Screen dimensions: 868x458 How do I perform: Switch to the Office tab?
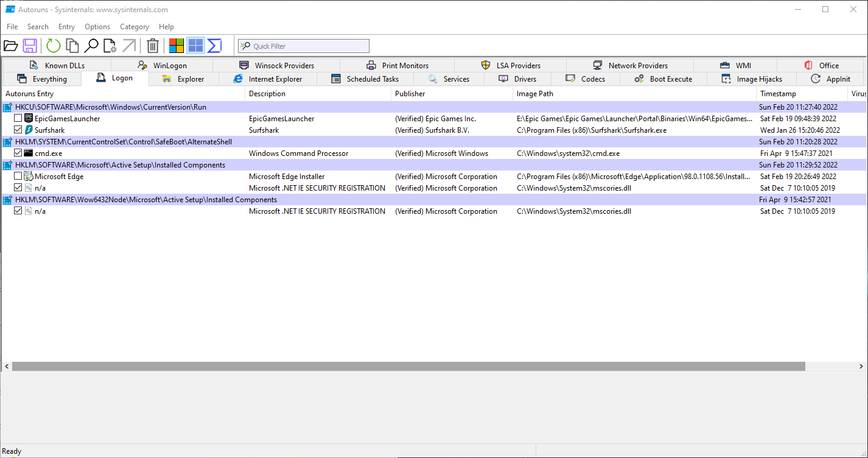821,66
